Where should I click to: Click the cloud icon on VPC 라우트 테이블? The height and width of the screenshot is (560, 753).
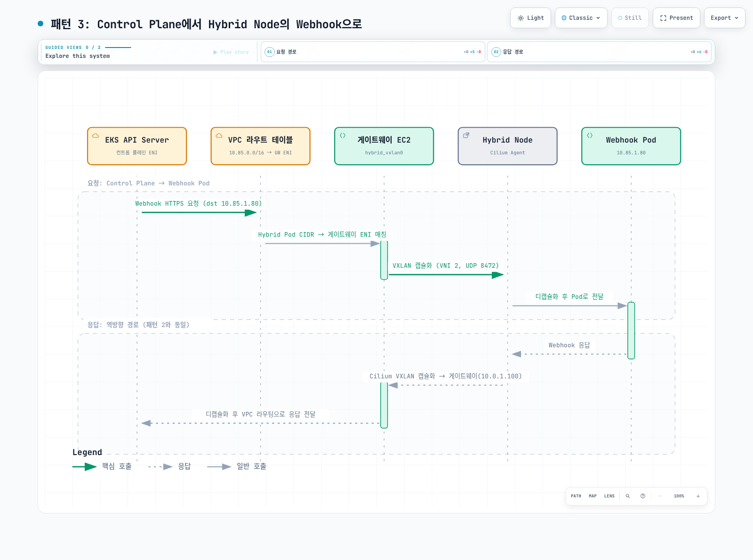click(219, 136)
